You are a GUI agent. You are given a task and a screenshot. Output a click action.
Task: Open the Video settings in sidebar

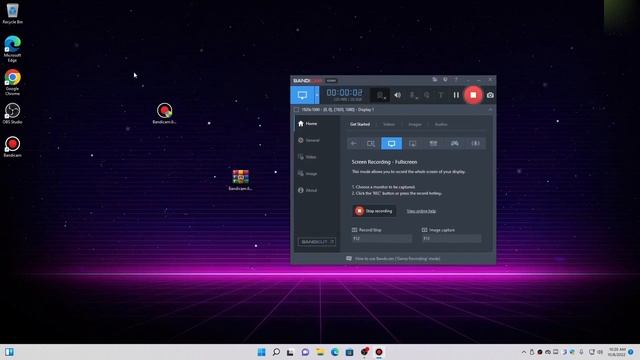tap(307, 157)
